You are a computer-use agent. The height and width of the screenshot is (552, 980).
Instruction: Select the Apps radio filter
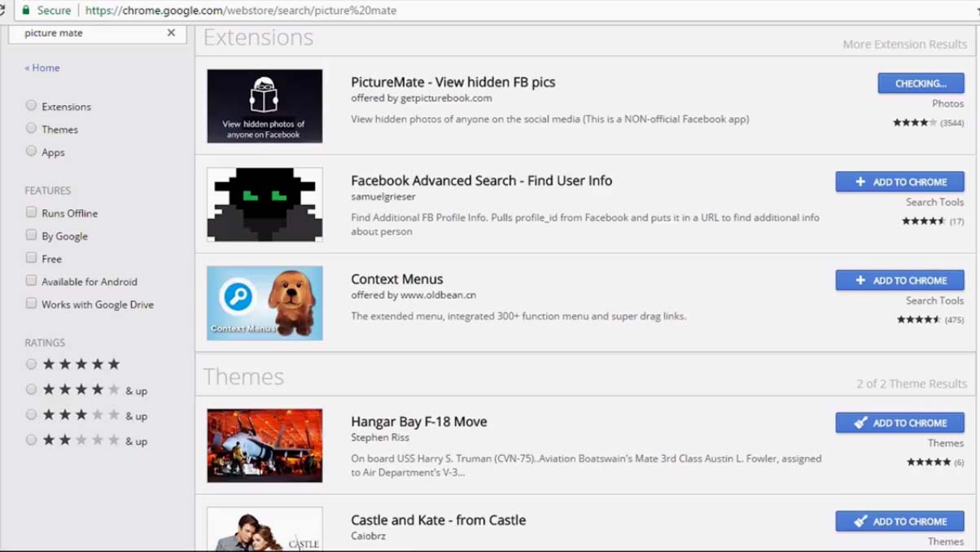(x=31, y=151)
